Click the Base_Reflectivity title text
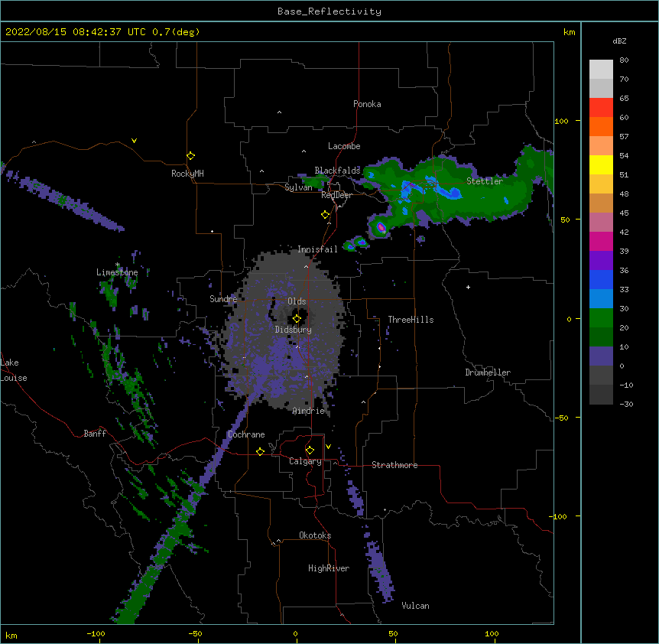 point(329,11)
